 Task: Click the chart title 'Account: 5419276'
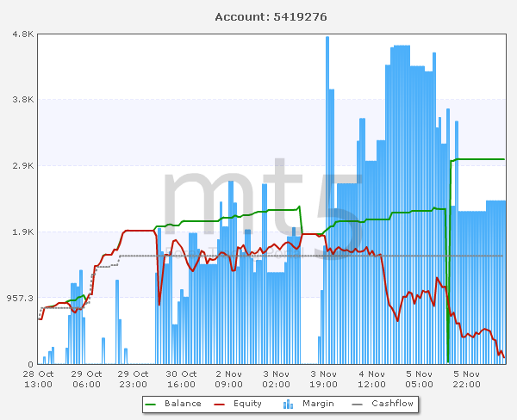coord(271,17)
